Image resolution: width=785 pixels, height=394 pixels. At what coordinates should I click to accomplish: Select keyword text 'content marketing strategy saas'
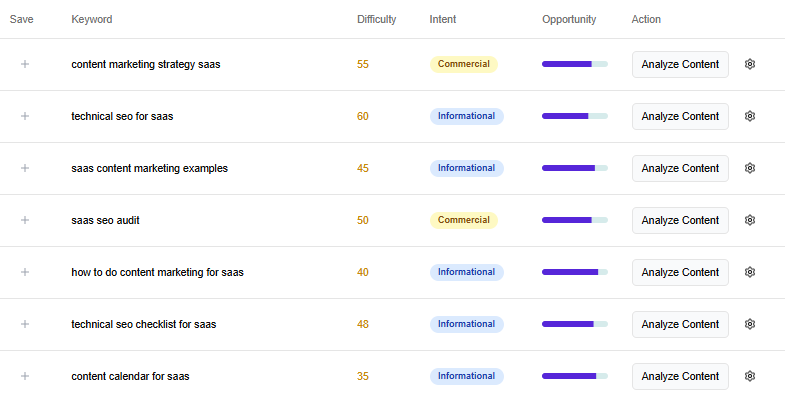(x=146, y=65)
